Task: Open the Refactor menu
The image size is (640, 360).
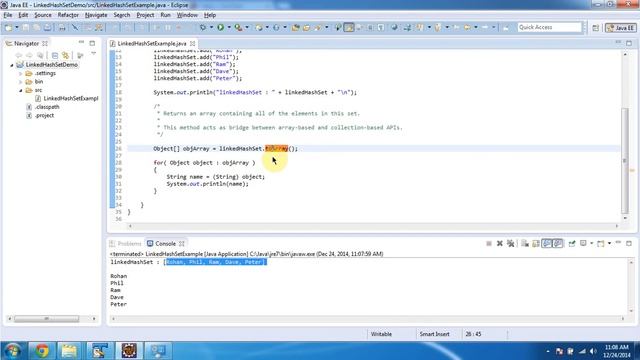Action: (68, 15)
